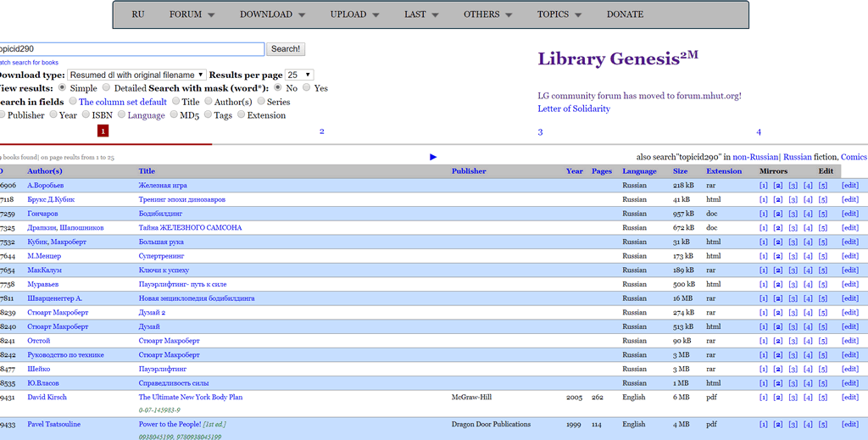Open title Power to the People!
This screenshot has height=440, width=868.
click(x=170, y=425)
